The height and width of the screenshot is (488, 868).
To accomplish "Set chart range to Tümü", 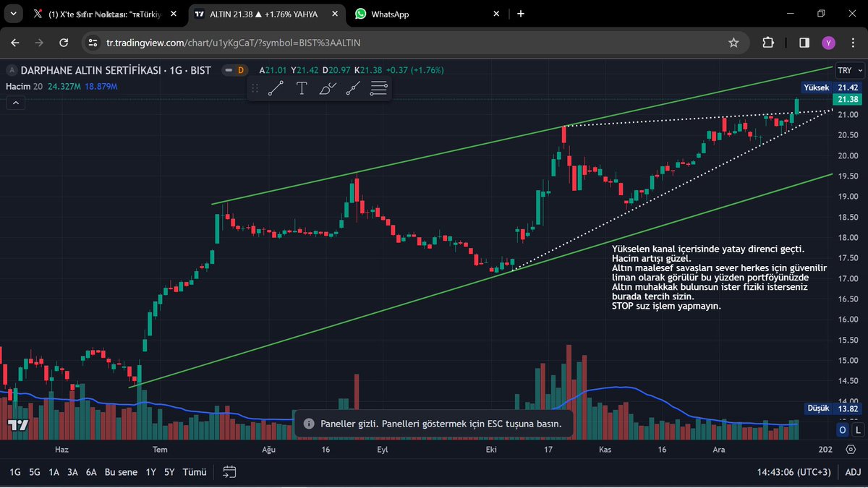I will pos(195,472).
